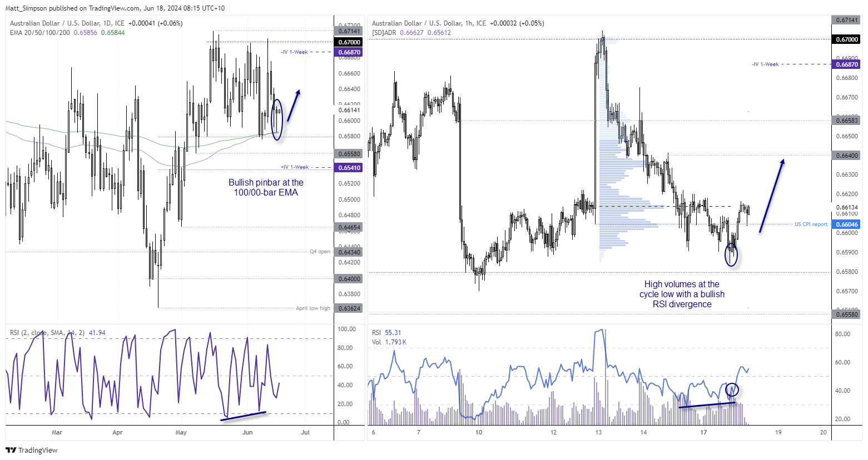868x460 pixels.
Task: Click the purple 0.65410 price label
Action: 349,168
